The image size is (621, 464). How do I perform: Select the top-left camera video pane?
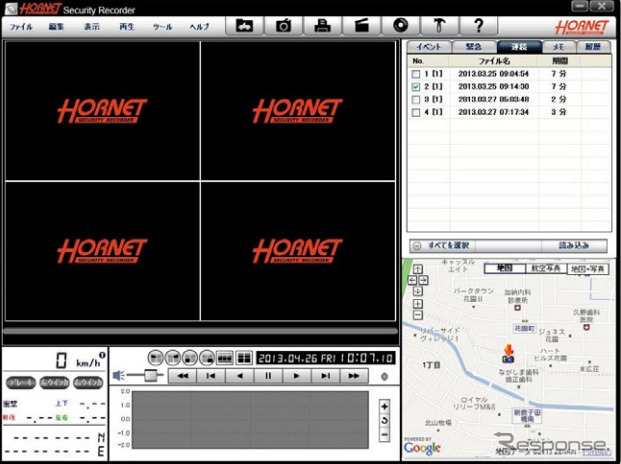(103, 111)
